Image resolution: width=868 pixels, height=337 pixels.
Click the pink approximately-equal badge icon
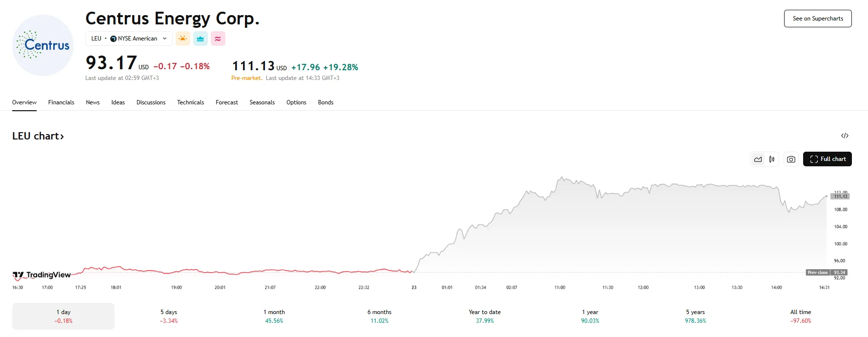point(218,39)
